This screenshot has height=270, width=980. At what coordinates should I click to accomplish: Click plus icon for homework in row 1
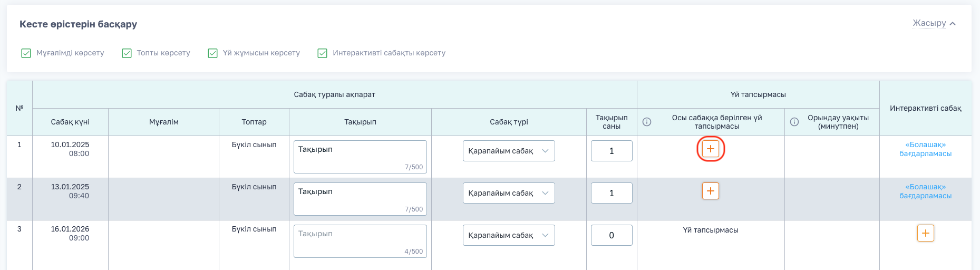711,149
